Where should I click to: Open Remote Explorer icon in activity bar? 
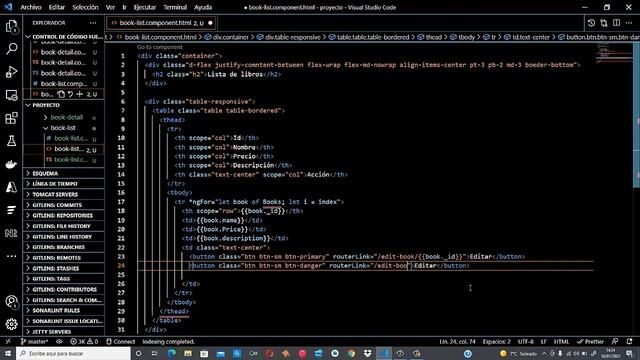11,95
